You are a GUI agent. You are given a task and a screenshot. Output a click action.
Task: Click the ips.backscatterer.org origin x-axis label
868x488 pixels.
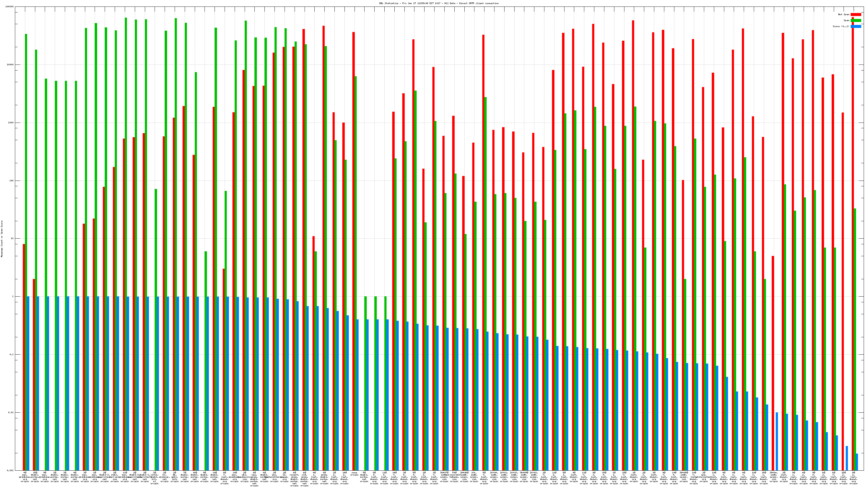(x=275, y=477)
